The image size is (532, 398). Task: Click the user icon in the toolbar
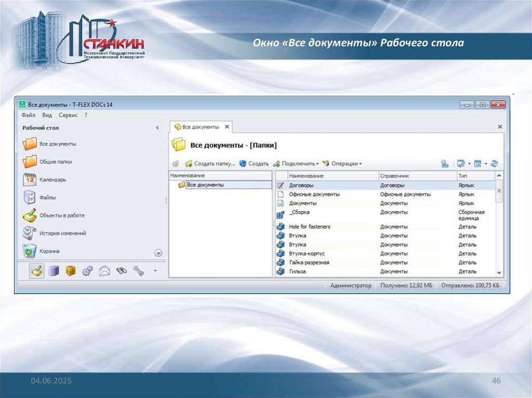pos(445,163)
